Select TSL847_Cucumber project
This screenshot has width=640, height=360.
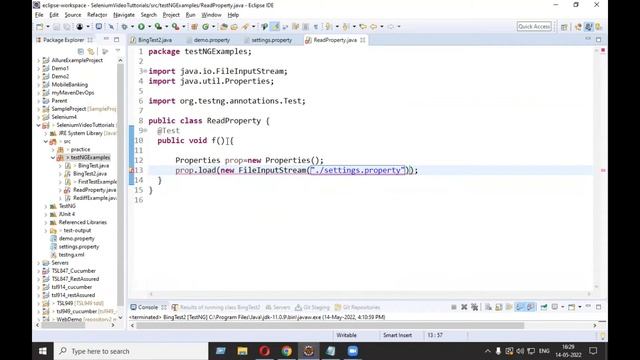73,271
